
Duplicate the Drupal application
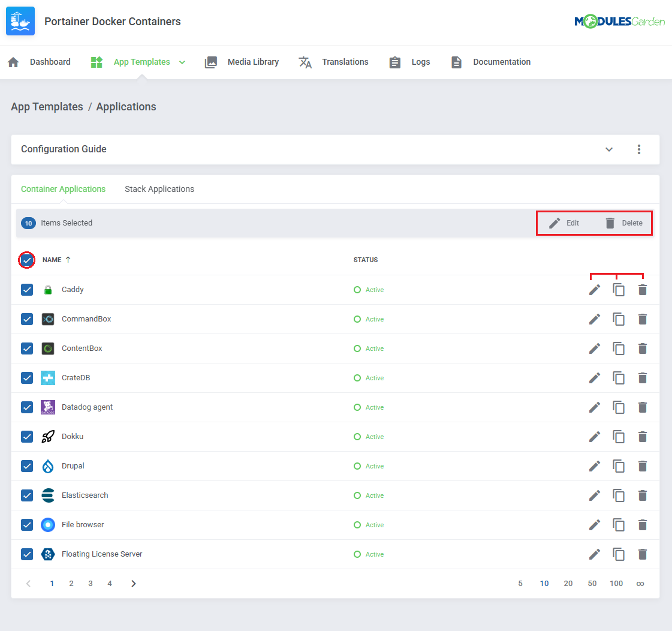[x=619, y=466]
